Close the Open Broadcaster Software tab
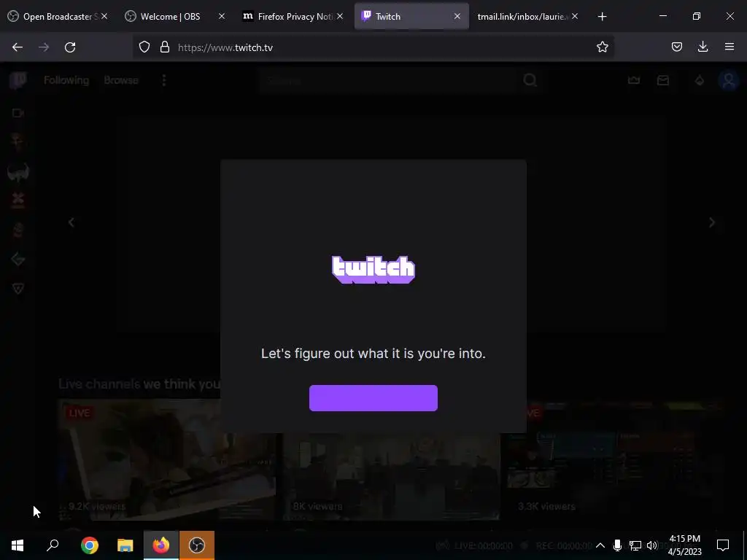747x560 pixels. [104, 16]
